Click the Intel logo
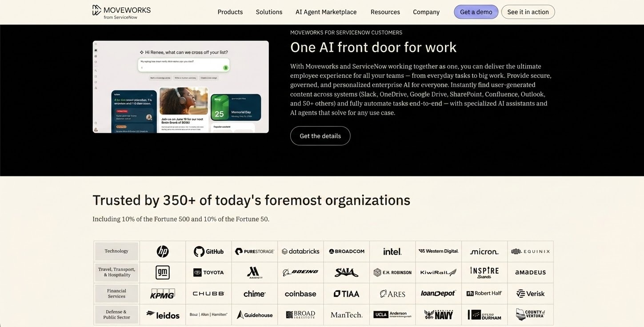Screen dimensions: 644x327 tap(392, 251)
